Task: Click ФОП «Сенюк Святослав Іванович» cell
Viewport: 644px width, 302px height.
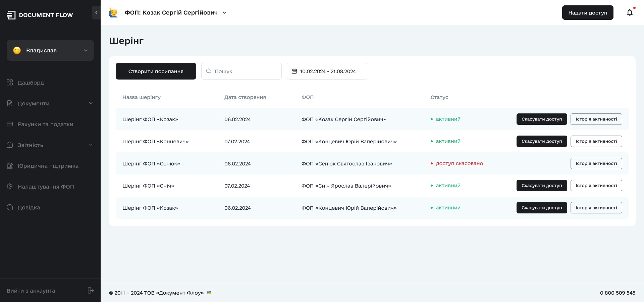Action: [347, 164]
